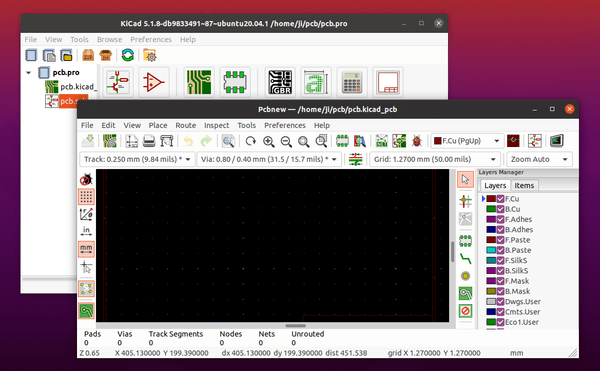The width and height of the screenshot is (600, 371).
Task: Switch units to inches
Action: (x=86, y=231)
